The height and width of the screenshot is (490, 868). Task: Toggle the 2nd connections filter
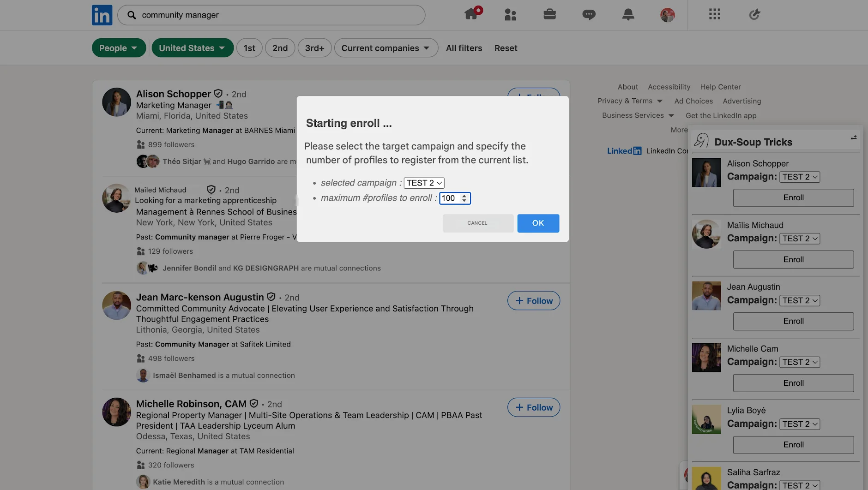(x=280, y=48)
